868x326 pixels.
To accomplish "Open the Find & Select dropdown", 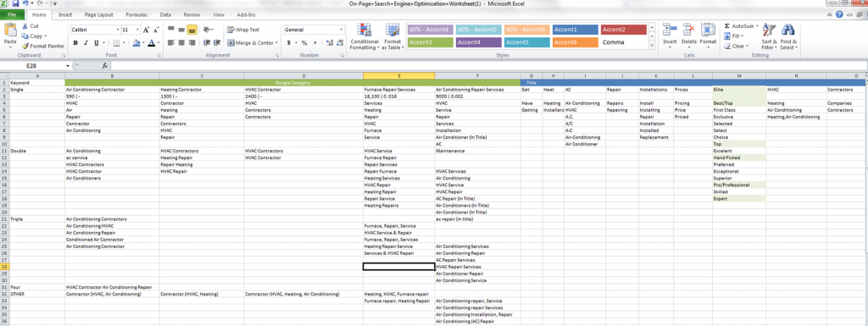I will (x=789, y=37).
